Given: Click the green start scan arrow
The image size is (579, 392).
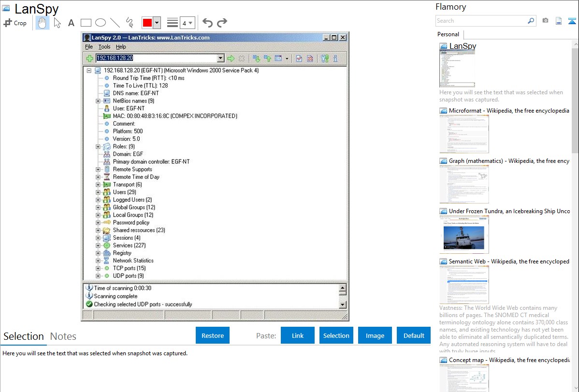Looking at the screenshot, I should (231, 58).
